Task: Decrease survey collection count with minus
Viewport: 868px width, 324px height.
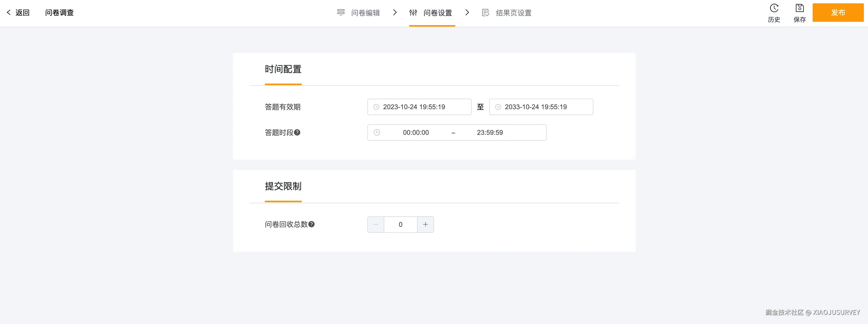Action: click(x=376, y=225)
